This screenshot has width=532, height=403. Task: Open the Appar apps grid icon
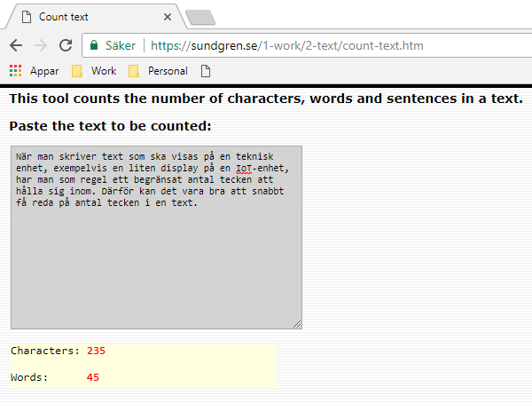(16, 71)
